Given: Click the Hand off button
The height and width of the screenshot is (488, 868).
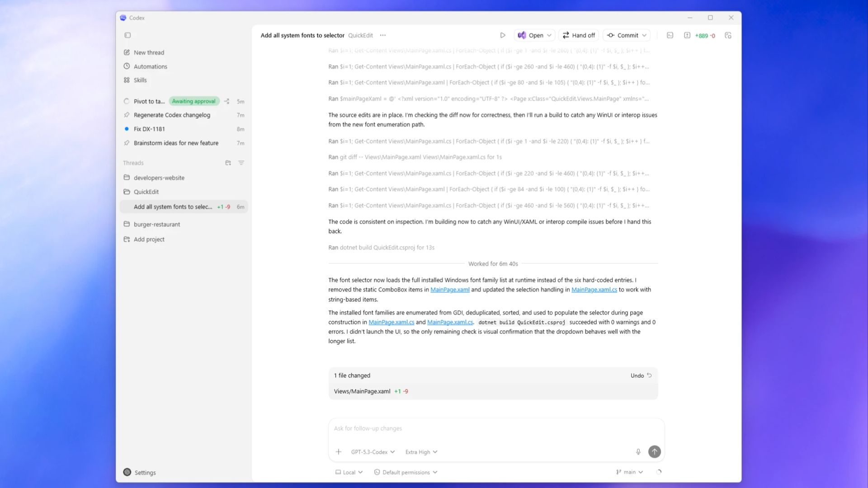Looking at the screenshot, I should [579, 35].
